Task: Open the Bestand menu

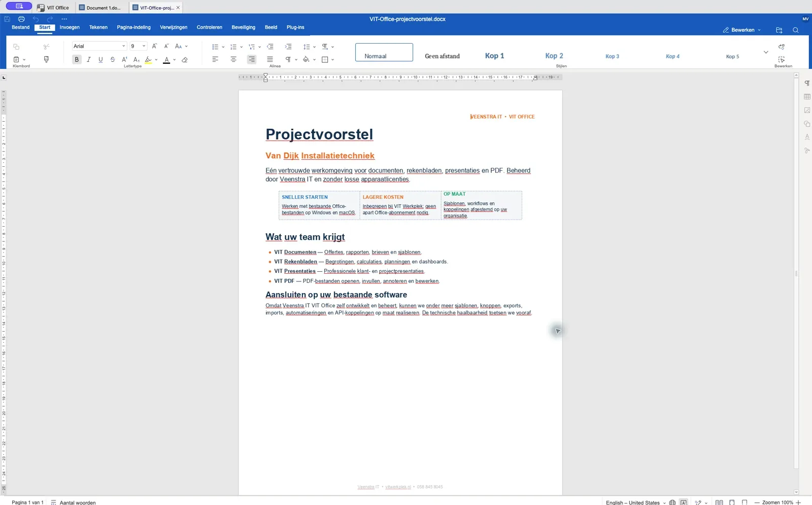Action: [x=21, y=27]
